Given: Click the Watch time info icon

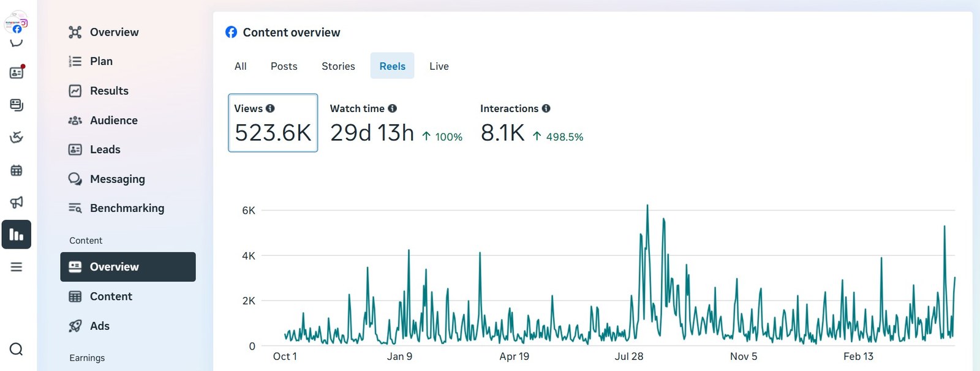Looking at the screenshot, I should pyautogui.click(x=393, y=108).
